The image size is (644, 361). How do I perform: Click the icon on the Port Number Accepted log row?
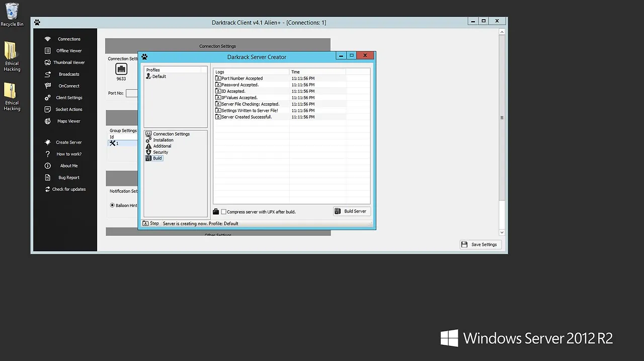coord(218,79)
